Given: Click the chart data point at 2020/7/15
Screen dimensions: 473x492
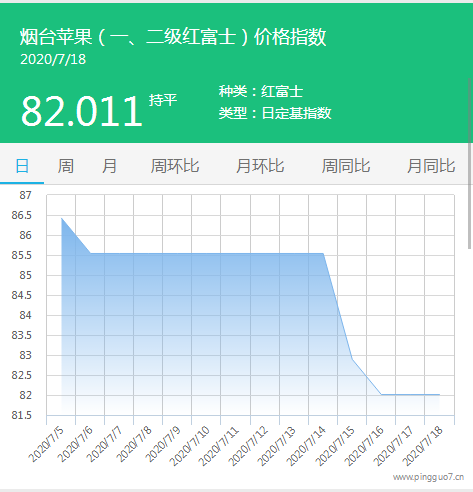Looking at the screenshot, I should tap(352, 359).
